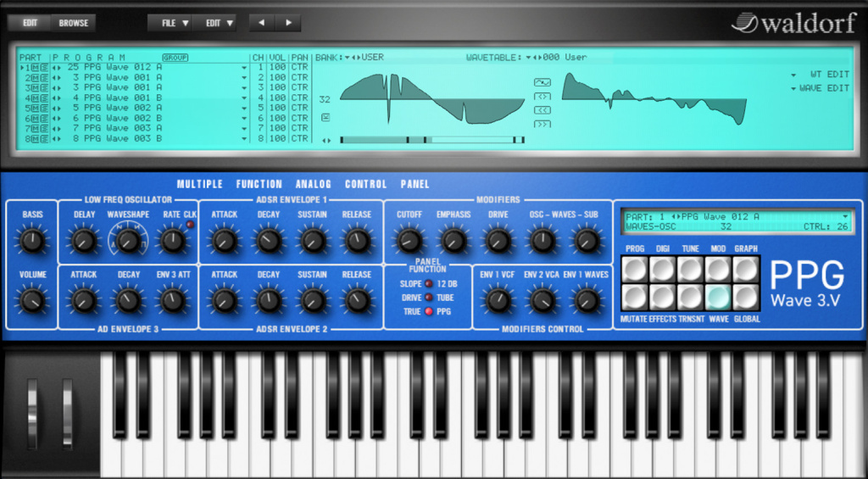Click the GROUP button in program list

click(175, 58)
